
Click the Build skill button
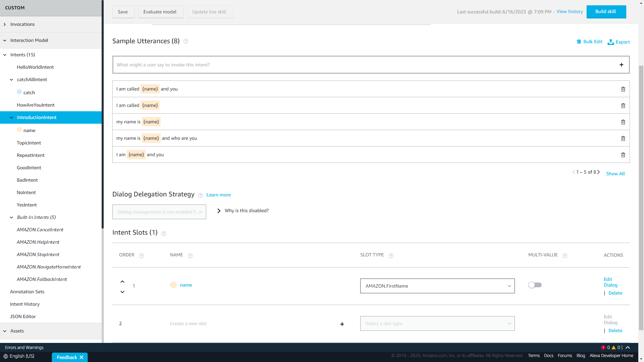click(606, 12)
